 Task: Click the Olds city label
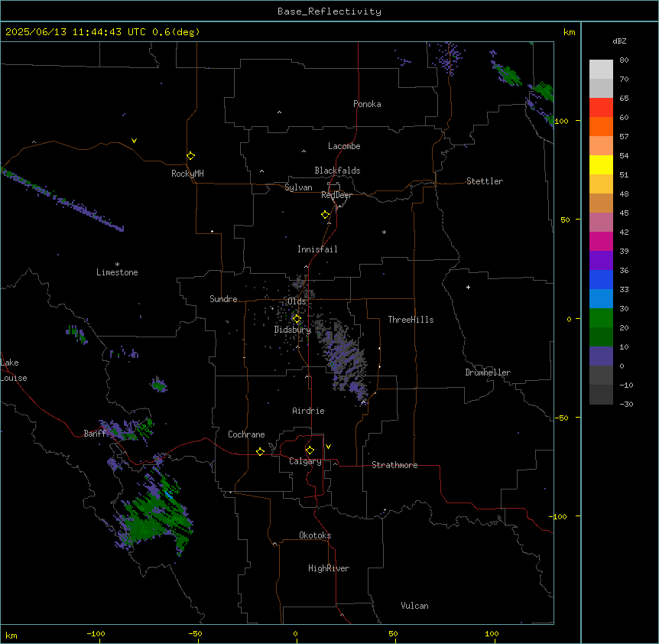click(297, 301)
